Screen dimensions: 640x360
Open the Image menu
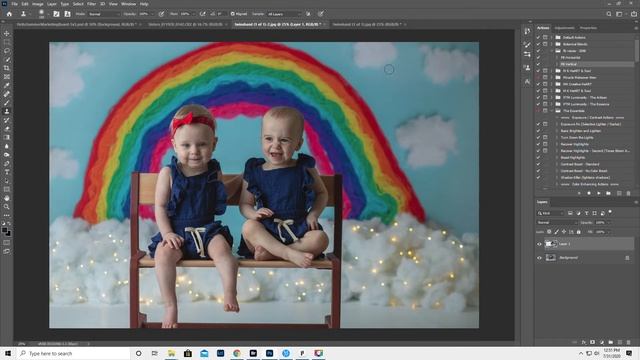(38, 4)
